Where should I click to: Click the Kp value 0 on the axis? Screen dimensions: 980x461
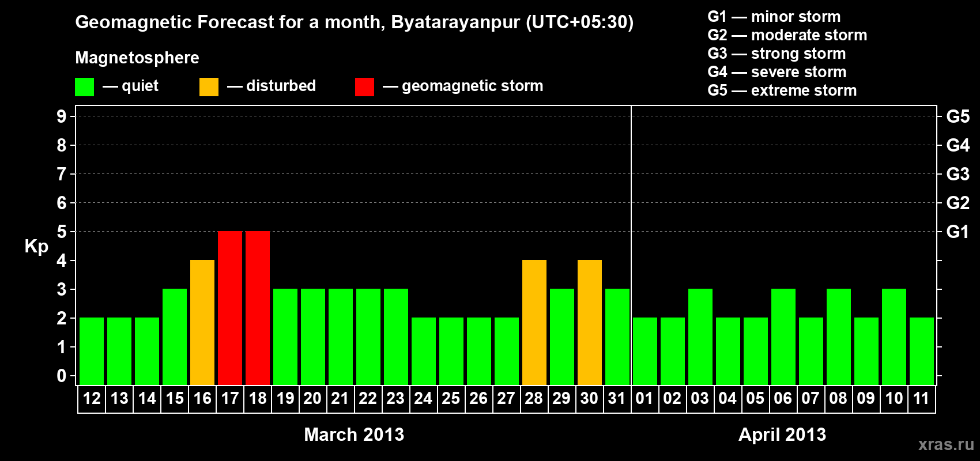pos(62,376)
